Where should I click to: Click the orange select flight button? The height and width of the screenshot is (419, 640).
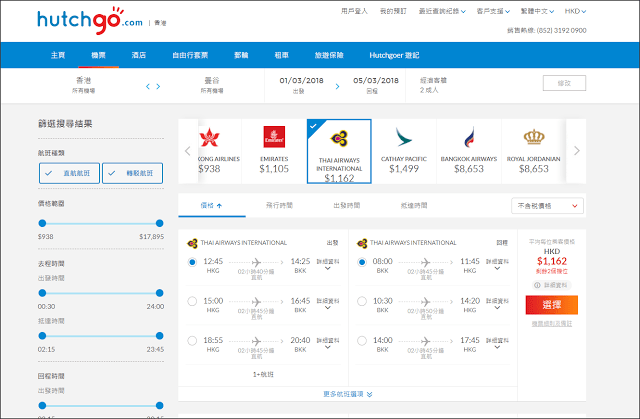552,305
